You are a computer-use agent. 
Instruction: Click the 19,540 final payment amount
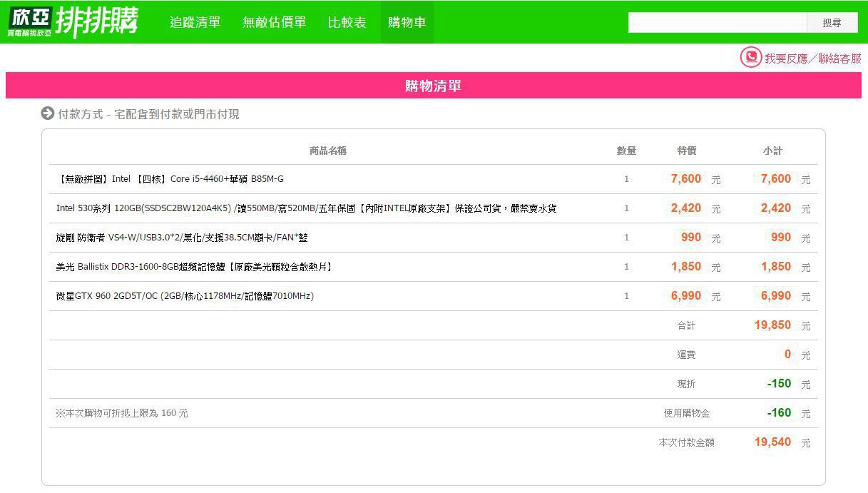[772, 442]
